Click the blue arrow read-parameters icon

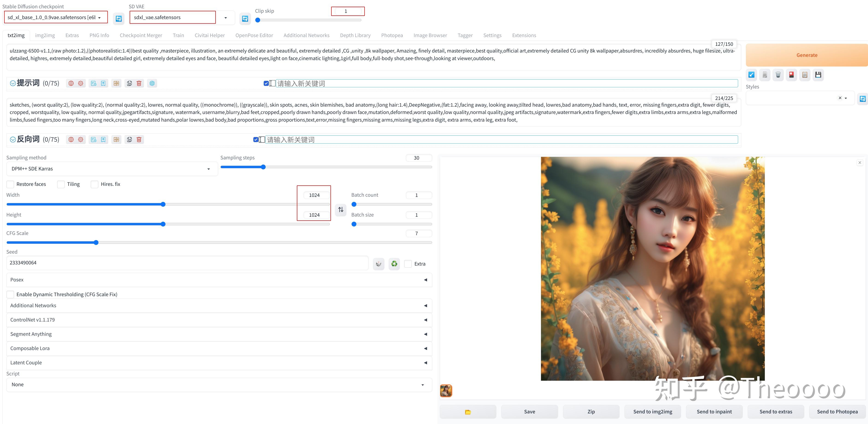click(x=751, y=75)
